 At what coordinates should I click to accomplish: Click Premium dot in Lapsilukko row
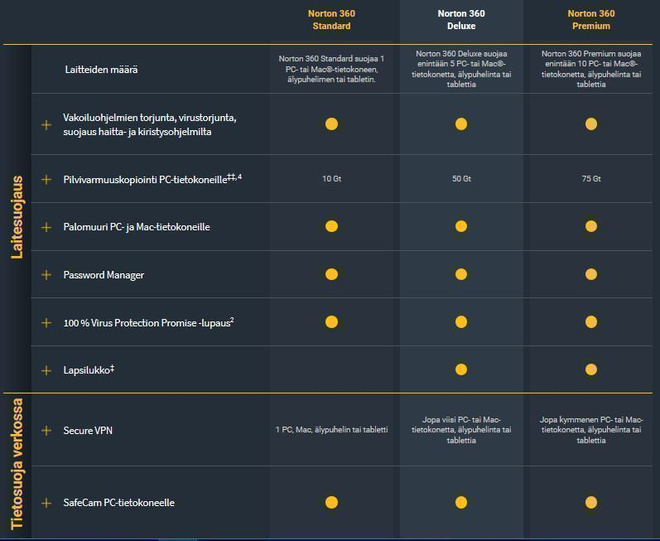click(x=591, y=370)
